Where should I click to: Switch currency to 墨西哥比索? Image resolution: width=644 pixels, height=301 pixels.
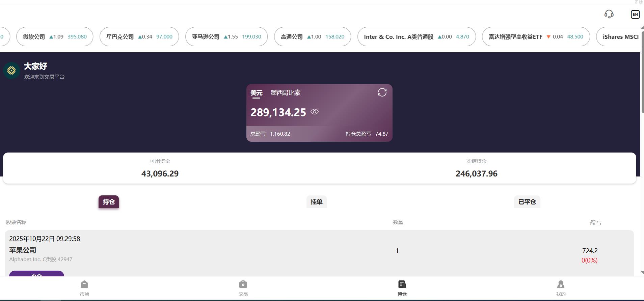(286, 93)
